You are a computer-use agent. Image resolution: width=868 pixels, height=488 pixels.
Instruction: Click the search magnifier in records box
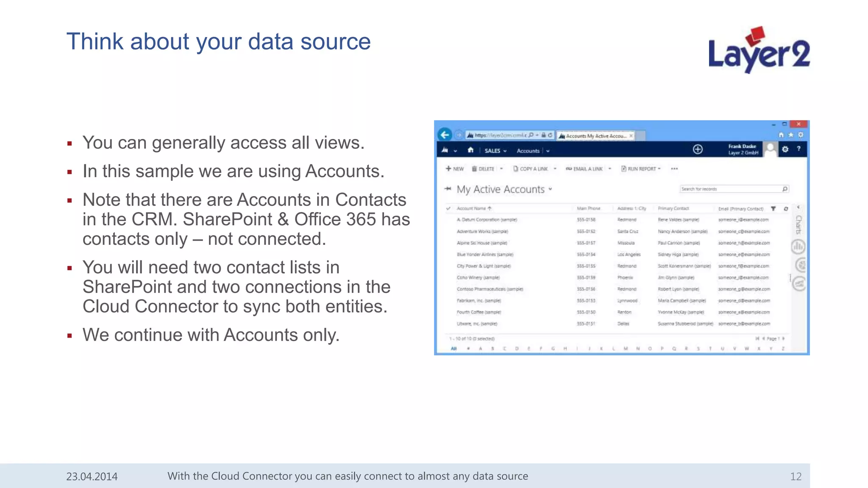point(785,189)
